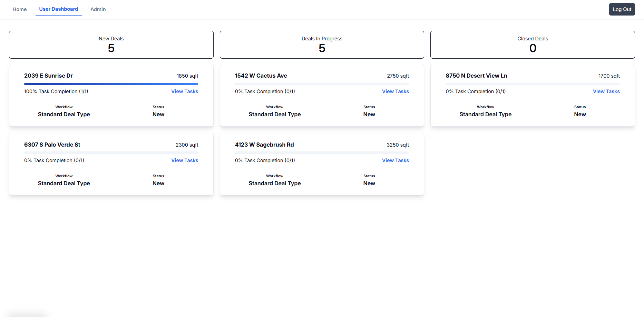This screenshot has width=644, height=317.
Task: Select the 2039 E Sunrise Dr address title
Action: tap(48, 76)
